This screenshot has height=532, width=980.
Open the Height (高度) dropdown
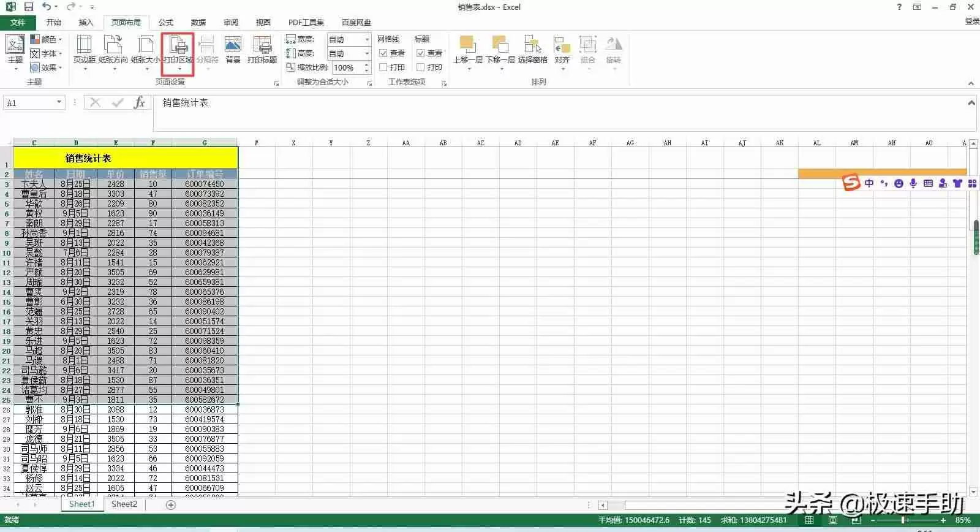[367, 53]
